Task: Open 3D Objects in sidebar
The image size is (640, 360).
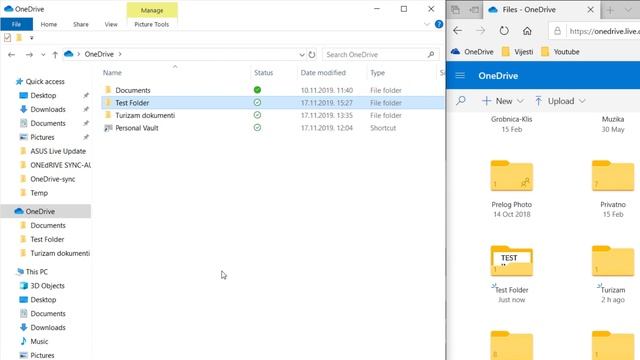Action: click(x=47, y=286)
